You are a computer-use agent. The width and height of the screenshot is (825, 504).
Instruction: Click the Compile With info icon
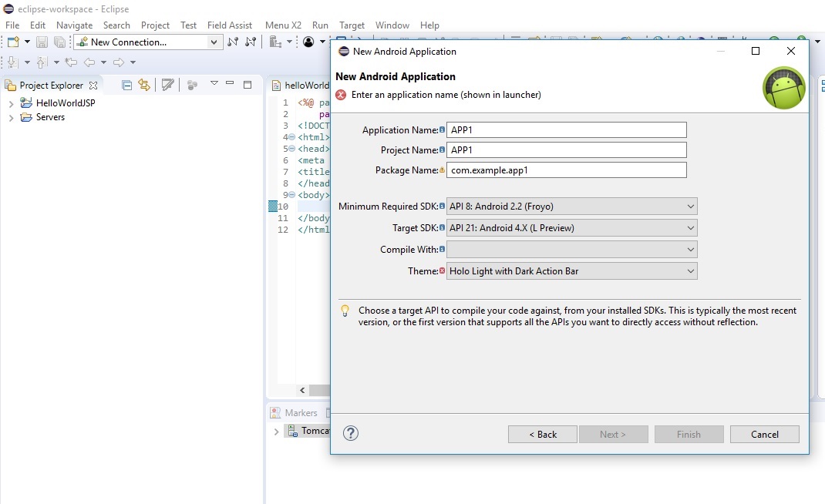tap(442, 249)
